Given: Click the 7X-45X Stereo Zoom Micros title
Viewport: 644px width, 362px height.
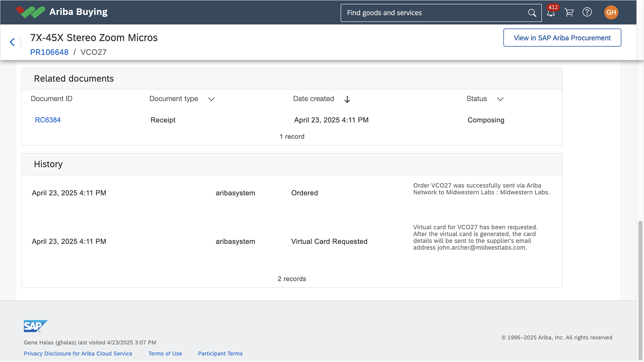Looking at the screenshot, I should pyautogui.click(x=94, y=38).
